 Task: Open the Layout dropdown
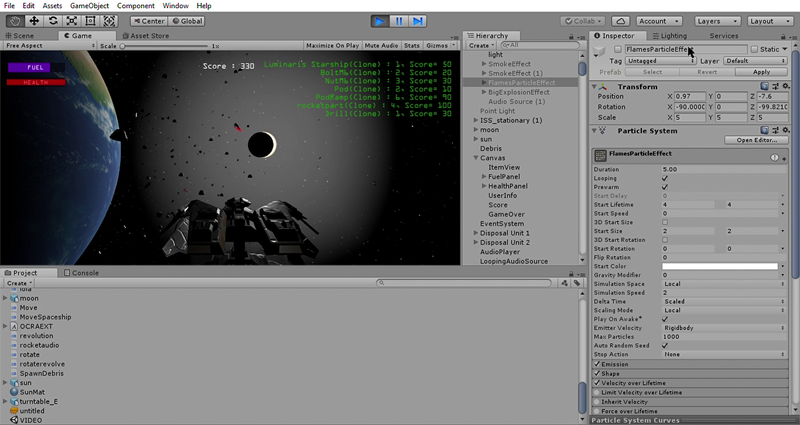(x=769, y=20)
